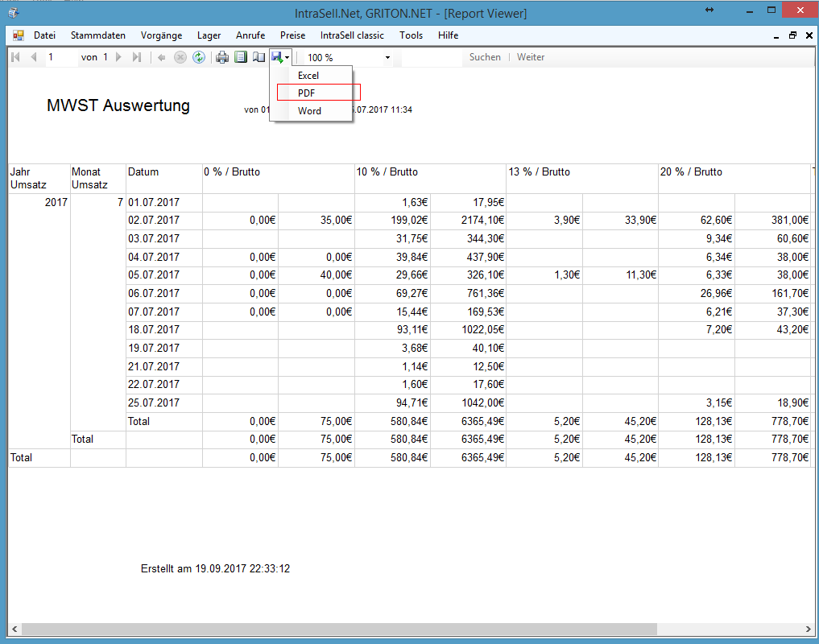Select the value 33,90€ in 13 % column
The image size is (819, 644).
[640, 221]
